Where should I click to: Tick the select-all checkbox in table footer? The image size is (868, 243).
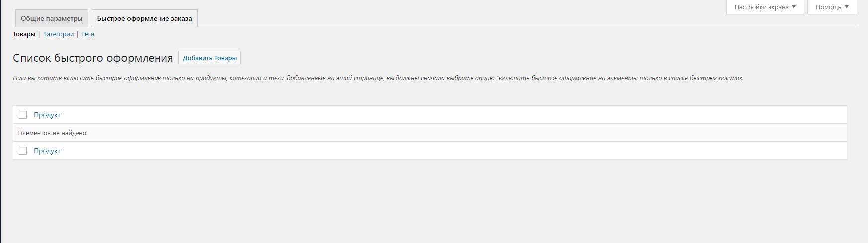tap(23, 151)
